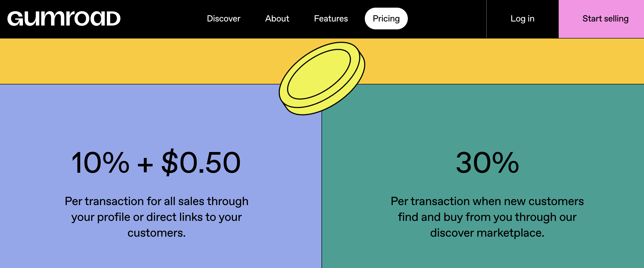The image size is (644, 268).
Task: Click the Log in link
Action: (x=522, y=19)
